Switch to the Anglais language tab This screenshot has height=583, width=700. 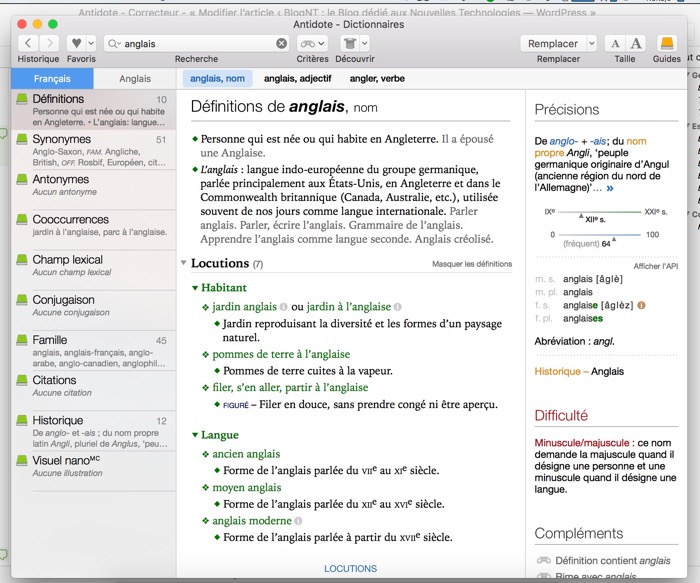coord(135,78)
